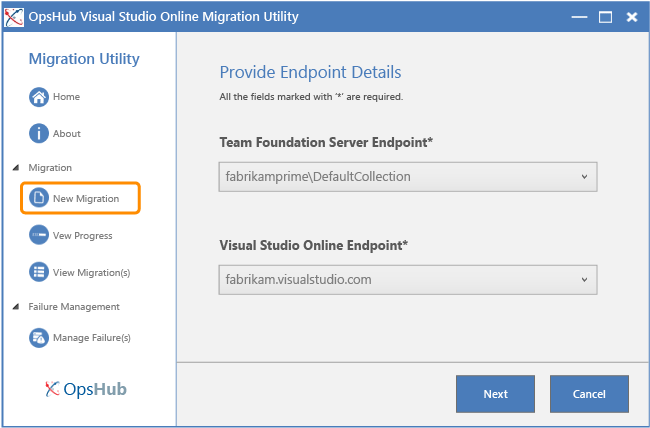Go to Vew Progress label

click(x=82, y=236)
